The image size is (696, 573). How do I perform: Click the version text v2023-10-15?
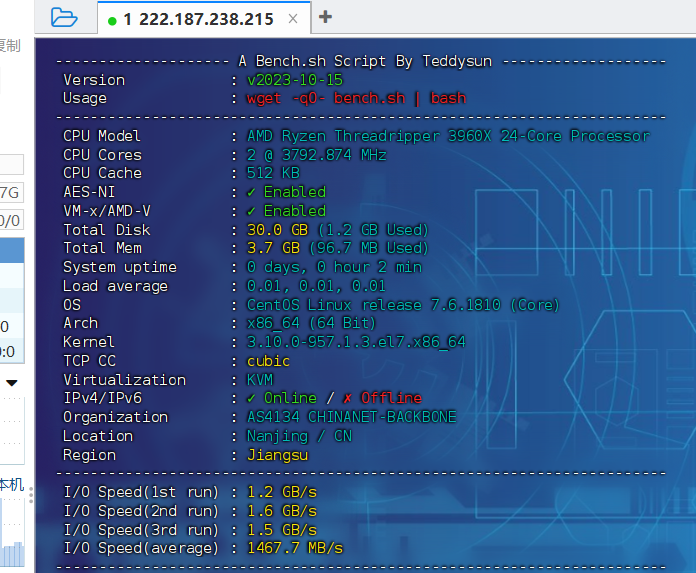coord(295,80)
